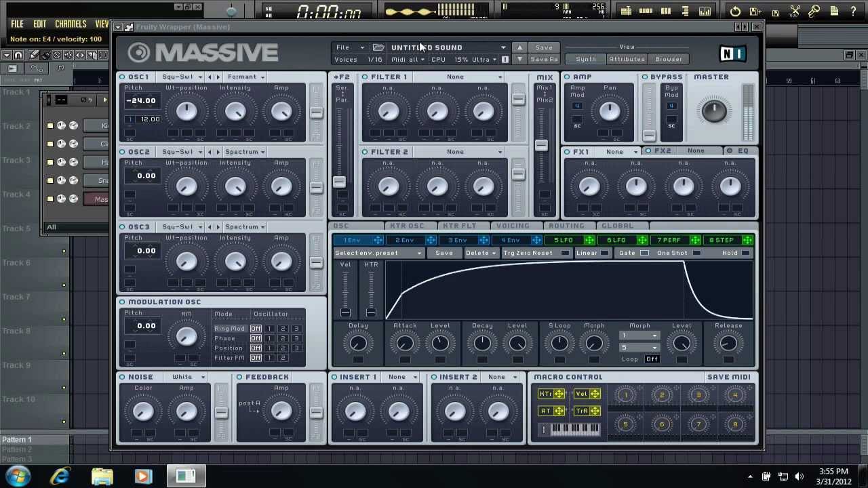Click the FL Studio undo history icon
The image size is (868, 488).
[735, 11]
